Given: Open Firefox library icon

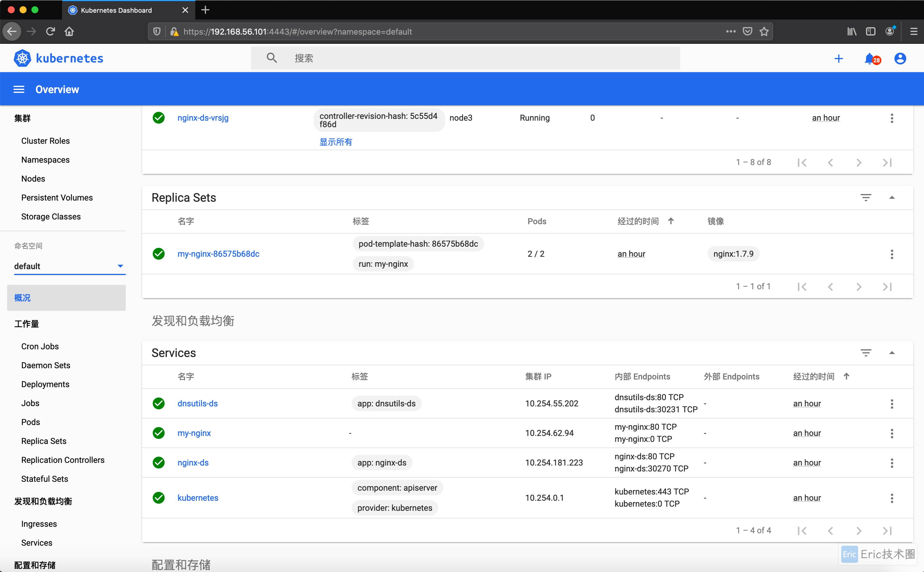Looking at the screenshot, I should tap(851, 31).
